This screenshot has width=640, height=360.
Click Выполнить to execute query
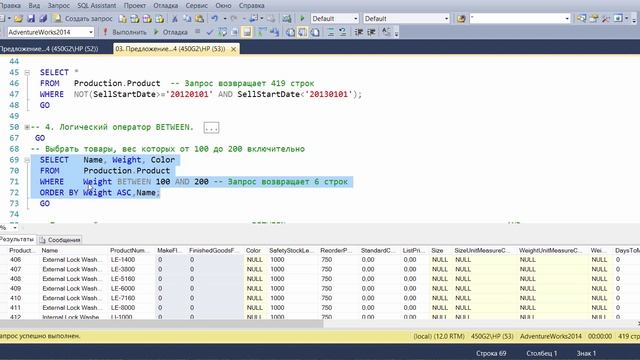click(124, 32)
